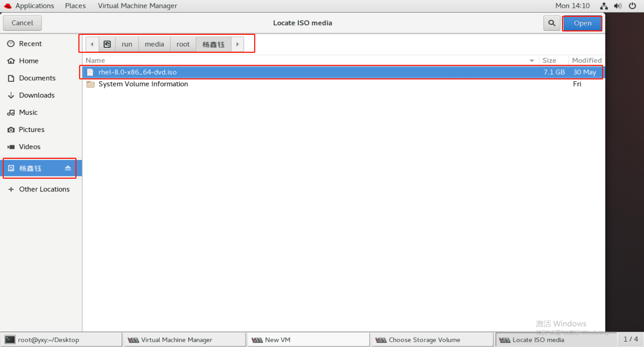Screen dimensions: 644x347
Task: Click the search magnifier icon
Action: [x=552, y=23]
